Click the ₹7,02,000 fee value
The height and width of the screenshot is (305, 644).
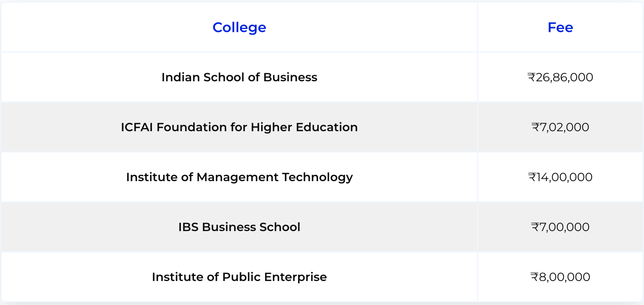tap(560, 127)
